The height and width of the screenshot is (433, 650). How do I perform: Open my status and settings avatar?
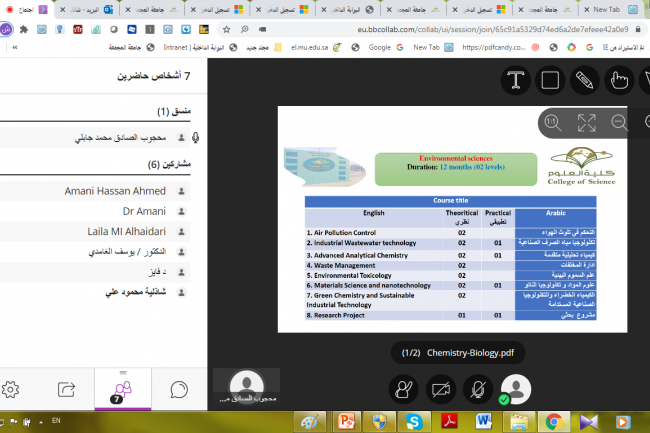(x=515, y=389)
